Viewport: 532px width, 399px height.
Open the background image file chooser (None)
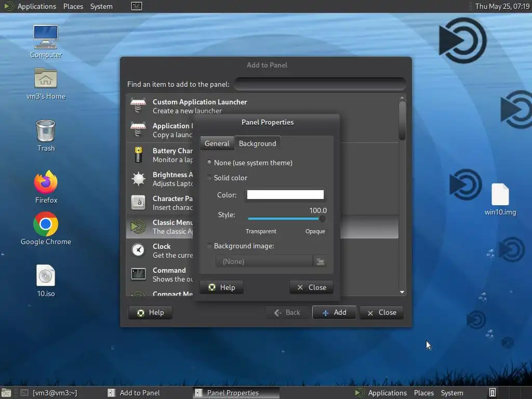(264, 262)
